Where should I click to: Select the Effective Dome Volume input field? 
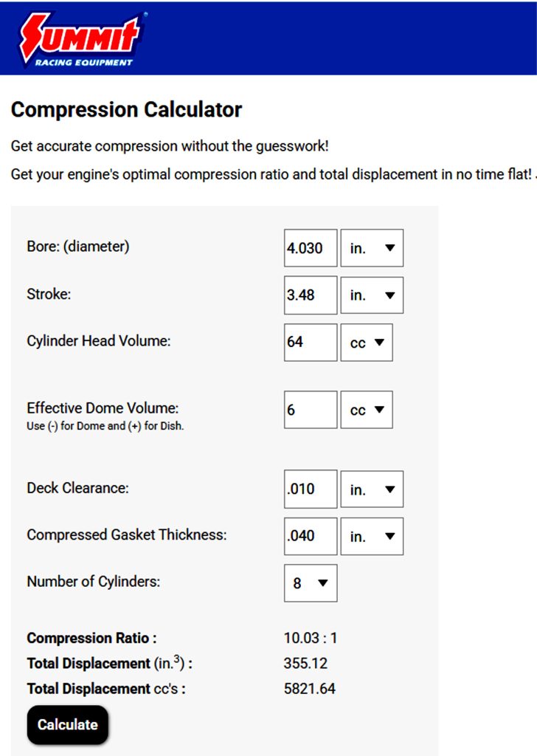point(310,410)
